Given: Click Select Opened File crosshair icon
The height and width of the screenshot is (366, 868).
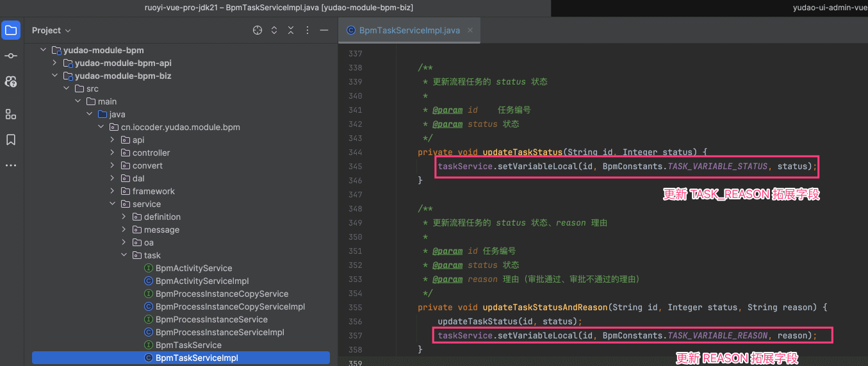Looking at the screenshot, I should pyautogui.click(x=258, y=30).
